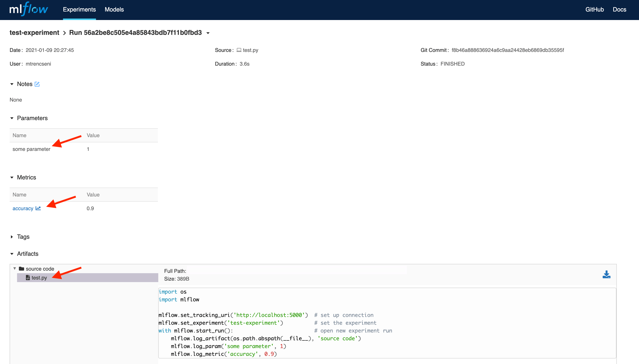This screenshot has width=639, height=364.
Task: Open the GitHub link
Action: tap(595, 9)
